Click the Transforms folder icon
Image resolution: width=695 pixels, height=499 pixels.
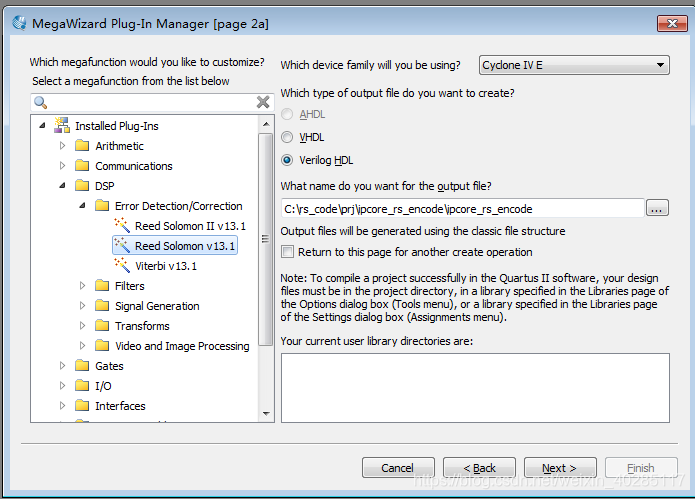(102, 325)
